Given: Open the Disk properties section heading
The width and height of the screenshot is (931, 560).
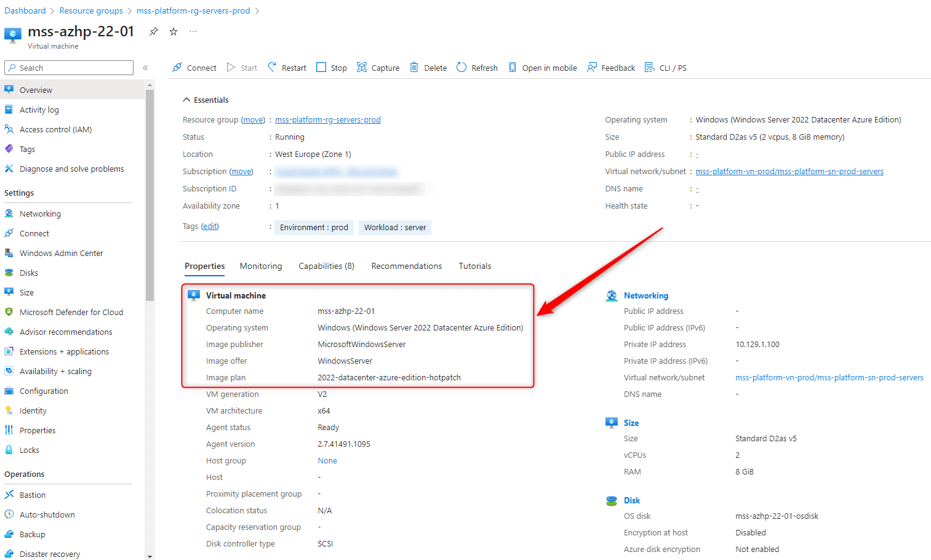Looking at the screenshot, I should pos(632,501).
